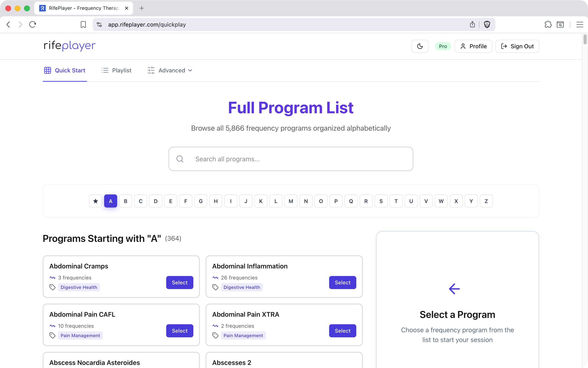This screenshot has width=588, height=368.
Task: View programs under letter Z
Action: [x=486, y=201]
